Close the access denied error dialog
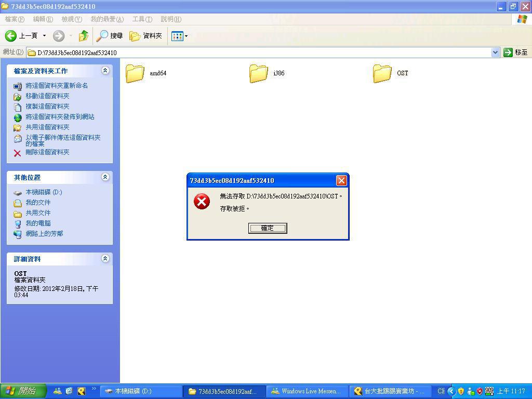Screen dimensions: 532x399 [x=341, y=180]
